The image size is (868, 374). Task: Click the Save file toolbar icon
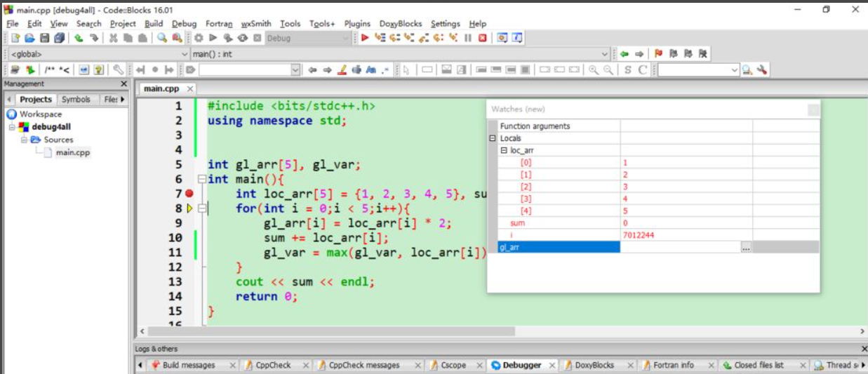pyautogui.click(x=45, y=38)
